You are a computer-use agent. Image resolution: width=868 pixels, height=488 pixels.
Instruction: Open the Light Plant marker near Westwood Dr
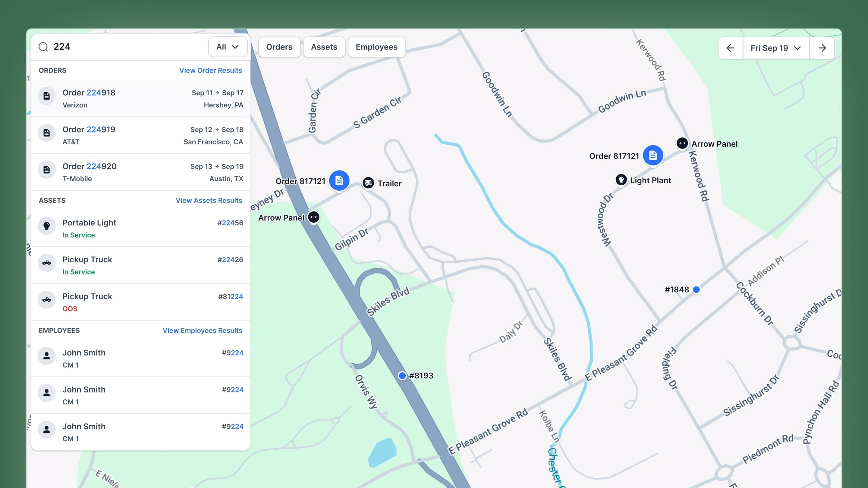pos(621,180)
